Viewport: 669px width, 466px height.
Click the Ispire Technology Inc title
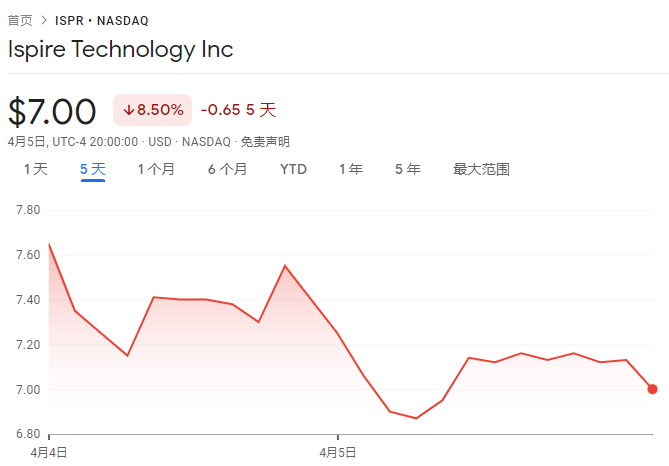tap(121, 50)
